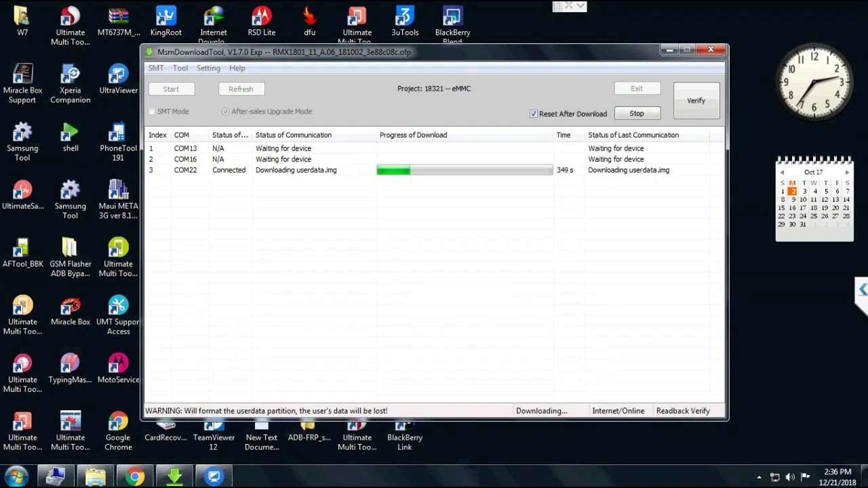Click Readback Verify in the status bar
This screenshot has height=488, width=868.
(x=683, y=411)
